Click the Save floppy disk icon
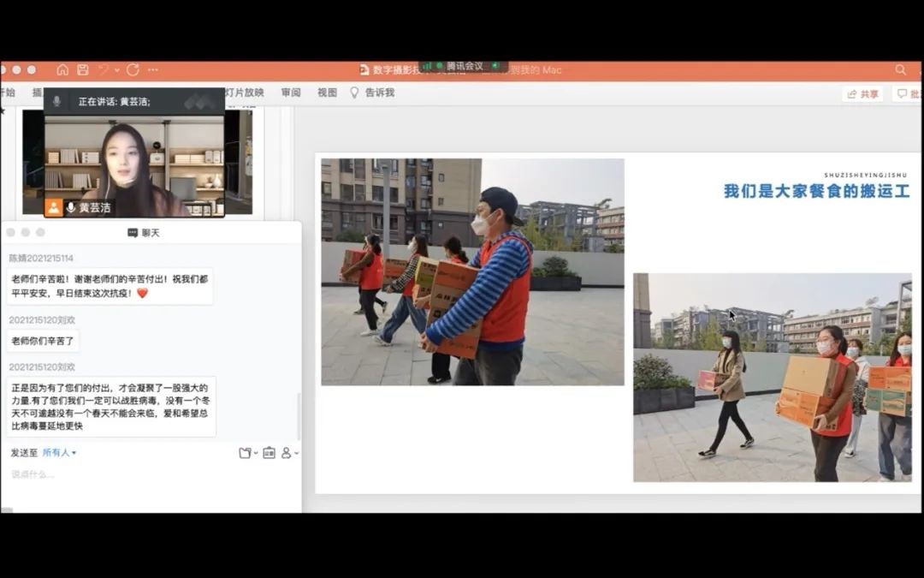 point(83,70)
